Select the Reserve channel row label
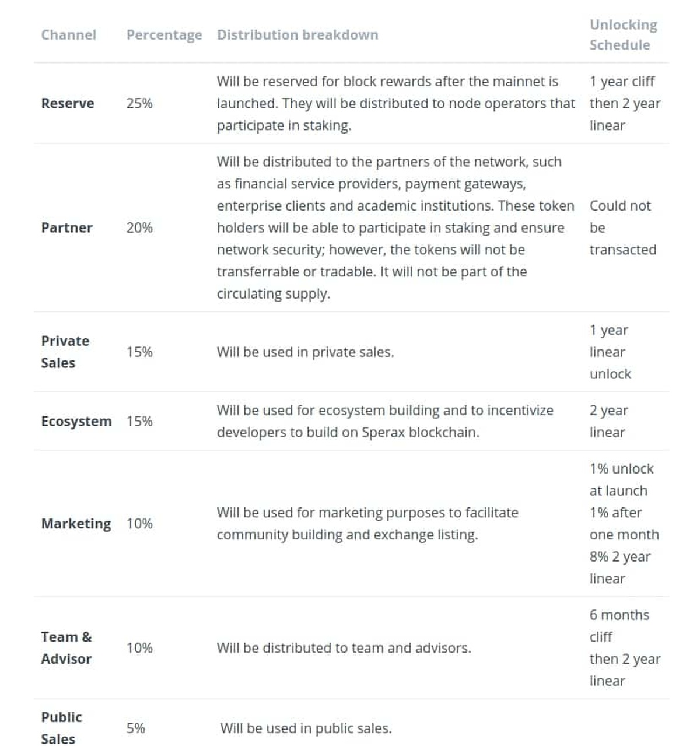 click(x=67, y=103)
